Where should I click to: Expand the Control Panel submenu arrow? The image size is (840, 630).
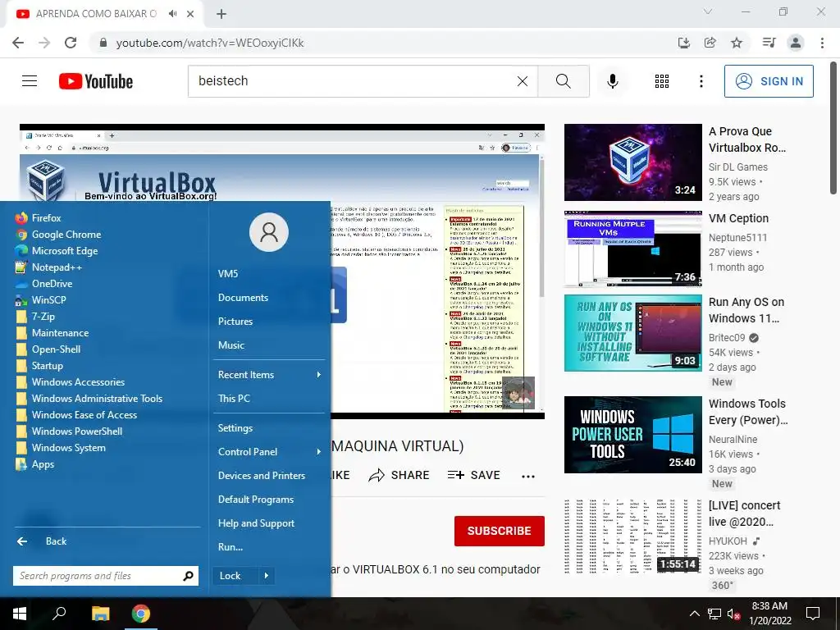(x=319, y=452)
